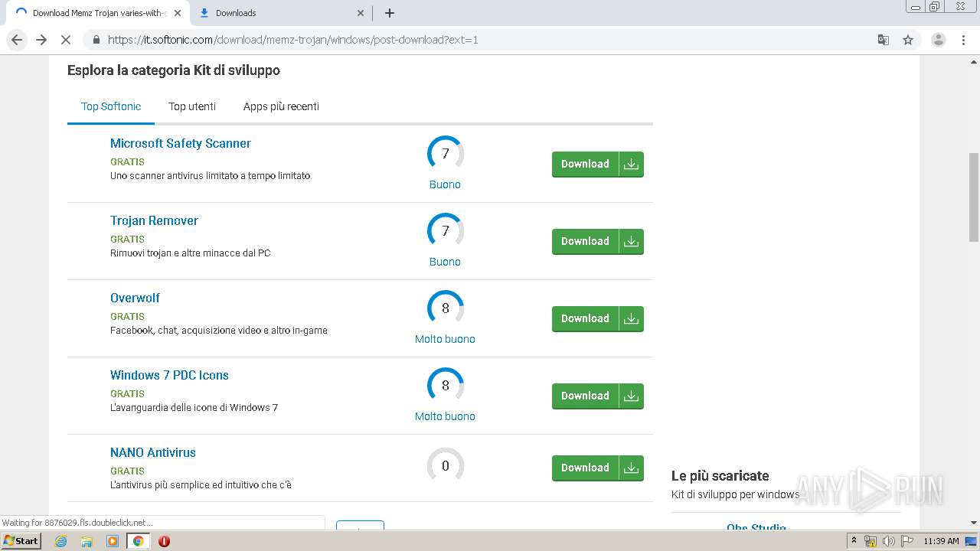Open the Google Translate page icon

click(x=883, y=40)
